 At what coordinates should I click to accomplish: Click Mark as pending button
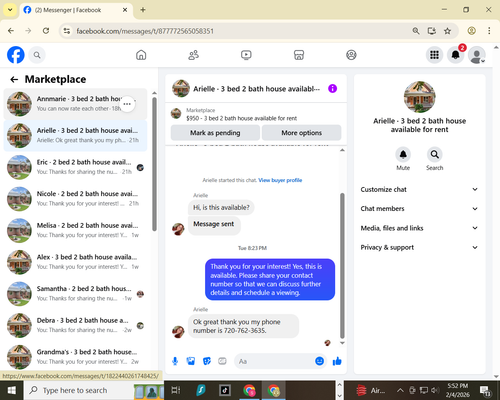tap(215, 133)
